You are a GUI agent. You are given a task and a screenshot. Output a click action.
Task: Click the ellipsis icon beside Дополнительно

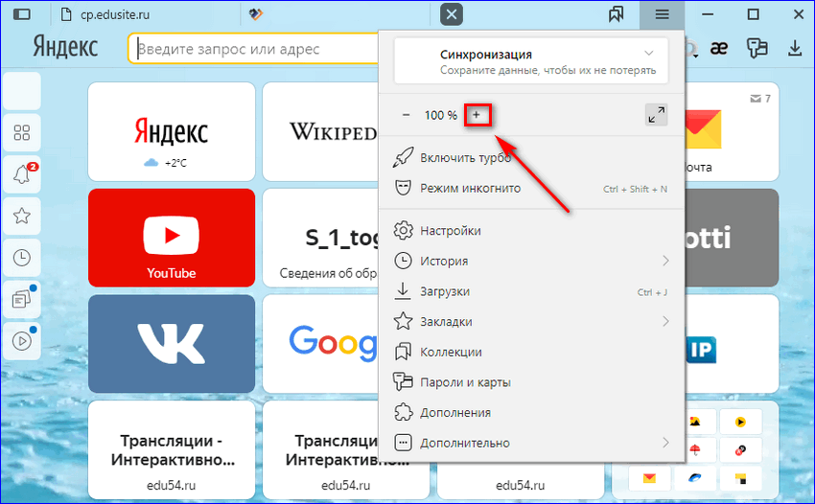tap(404, 443)
